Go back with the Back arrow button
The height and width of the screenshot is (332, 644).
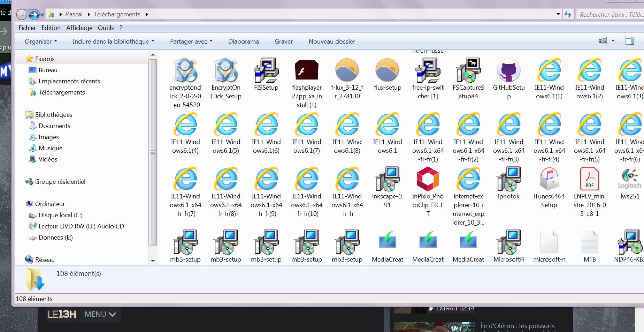[x=22, y=15]
